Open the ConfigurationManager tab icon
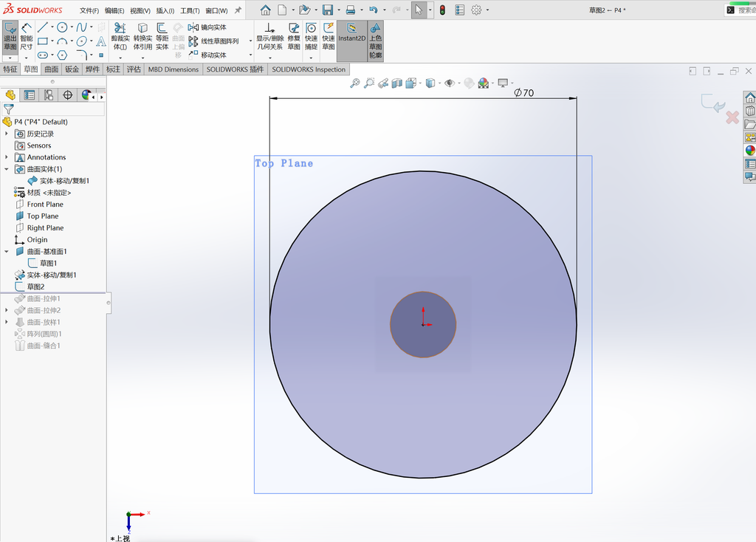The width and height of the screenshot is (756, 542). tap(49, 95)
